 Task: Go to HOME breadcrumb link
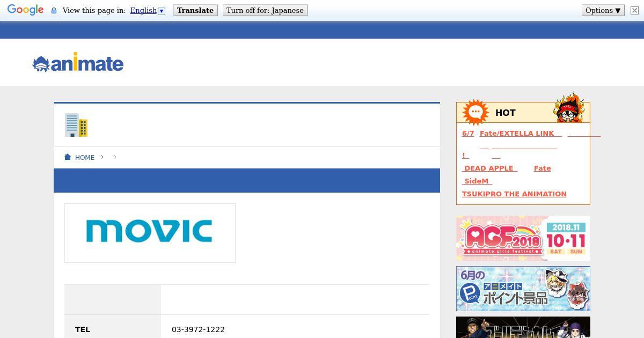coord(85,157)
